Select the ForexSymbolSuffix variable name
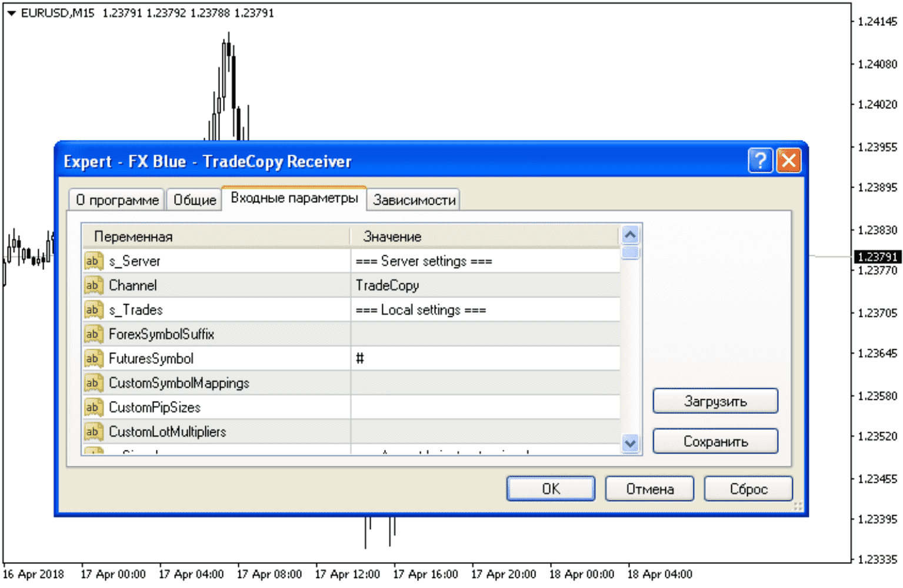 click(x=161, y=335)
